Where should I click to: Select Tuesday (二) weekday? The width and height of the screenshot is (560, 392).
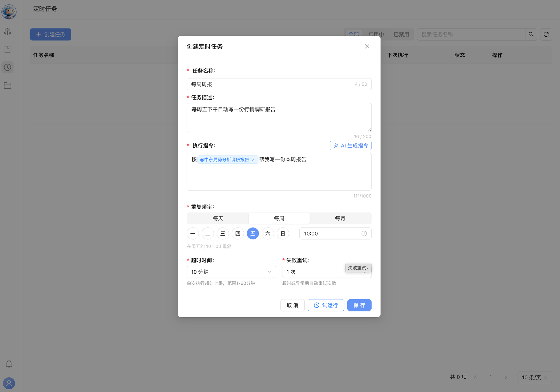(208, 233)
